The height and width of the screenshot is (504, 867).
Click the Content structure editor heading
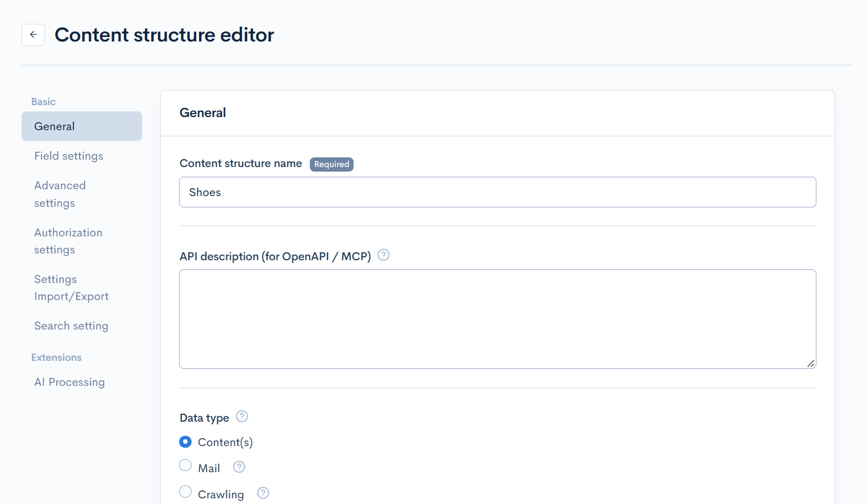coord(164,35)
